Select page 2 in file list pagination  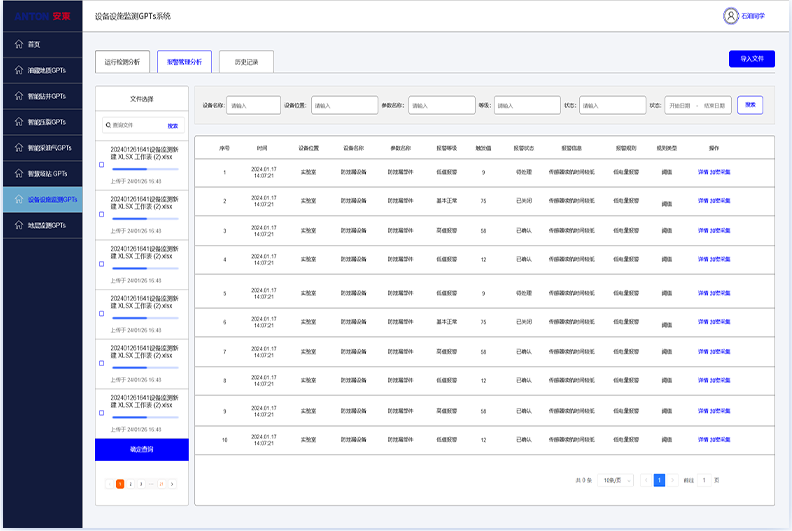click(130, 484)
